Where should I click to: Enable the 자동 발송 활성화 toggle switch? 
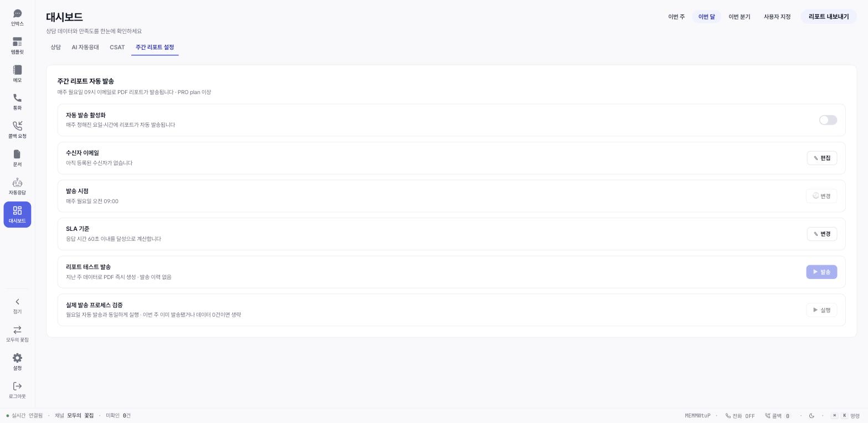pos(828,120)
